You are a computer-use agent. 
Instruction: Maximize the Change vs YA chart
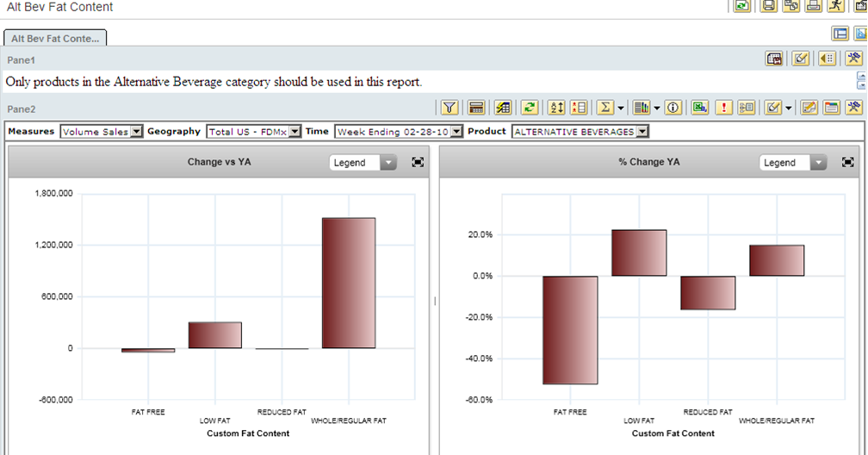[x=418, y=162]
